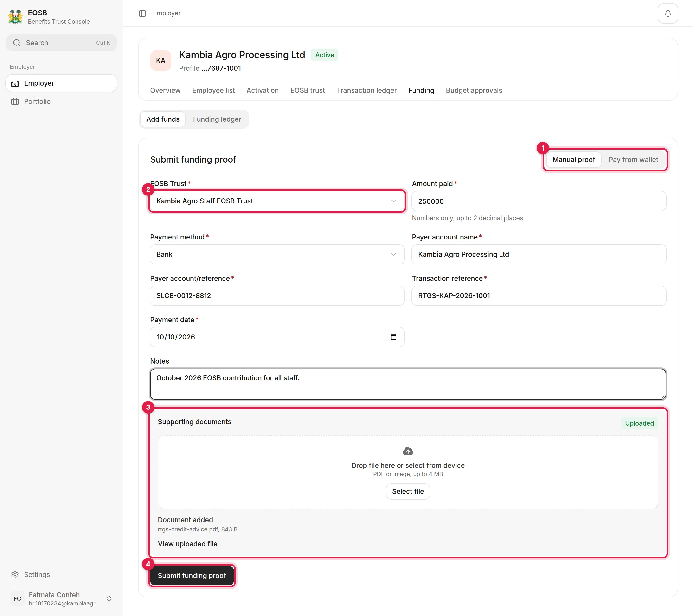Switch to Pay from wallet mode
693x616 pixels.
pos(633,160)
